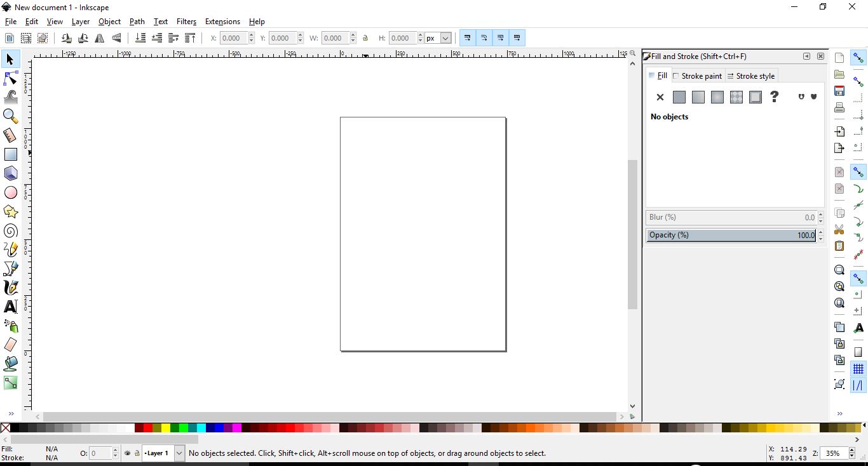Toggle the lock on Layer 1
The image size is (868, 466).
pos(137,453)
